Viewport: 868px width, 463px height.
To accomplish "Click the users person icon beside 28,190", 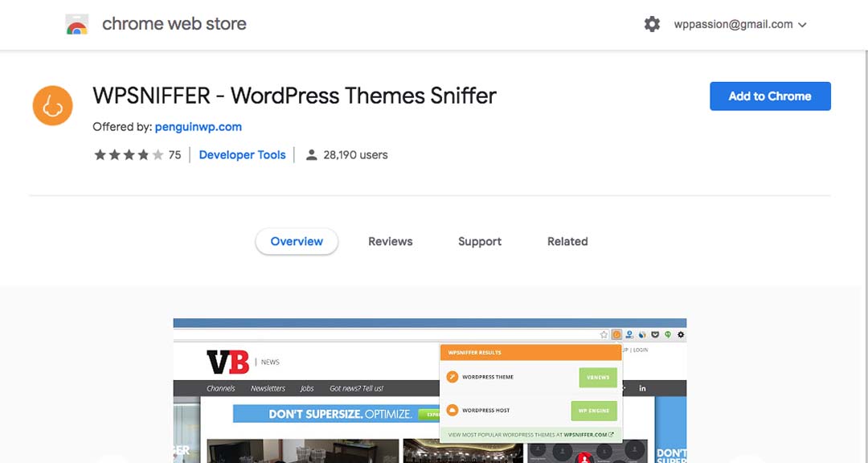I will (312, 155).
